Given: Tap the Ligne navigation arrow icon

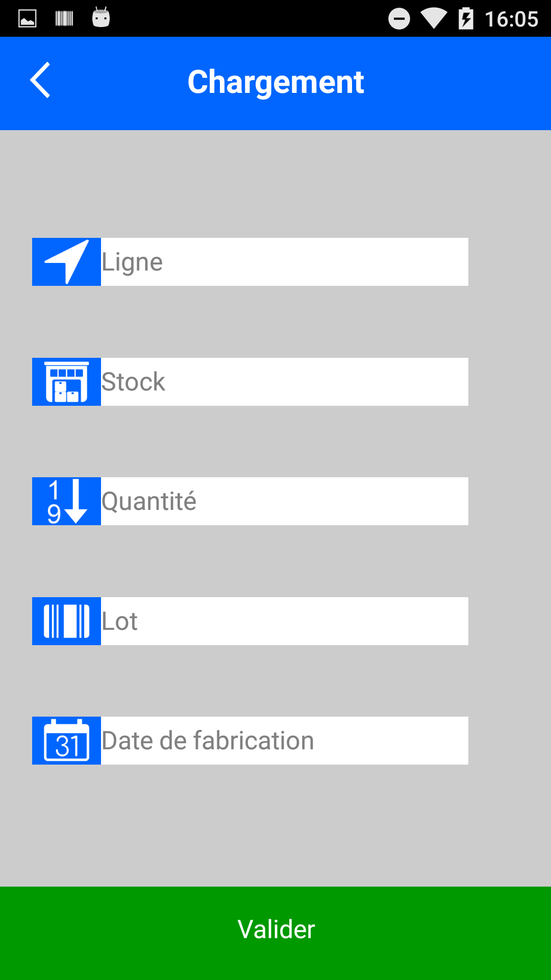Looking at the screenshot, I should (66, 262).
